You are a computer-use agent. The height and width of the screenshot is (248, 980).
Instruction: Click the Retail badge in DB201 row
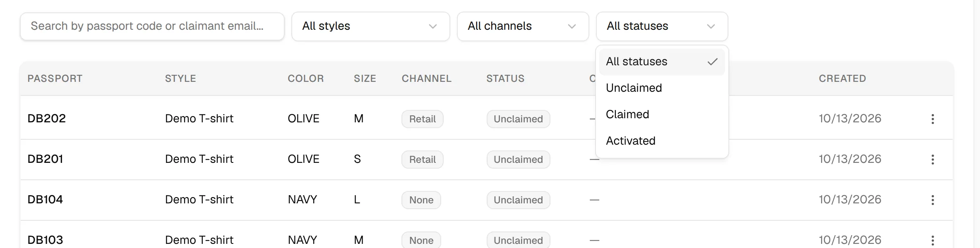click(423, 160)
